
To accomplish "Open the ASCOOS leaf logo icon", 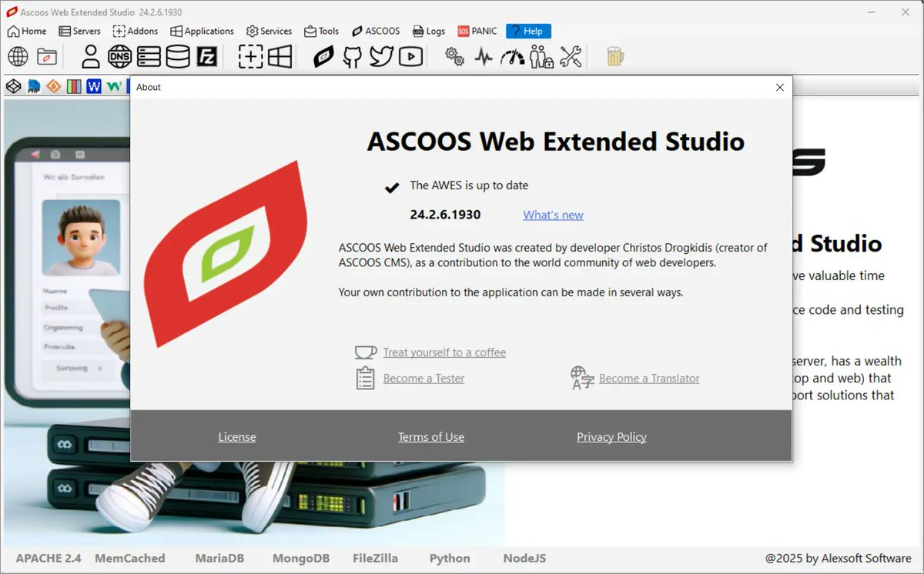I will point(323,56).
